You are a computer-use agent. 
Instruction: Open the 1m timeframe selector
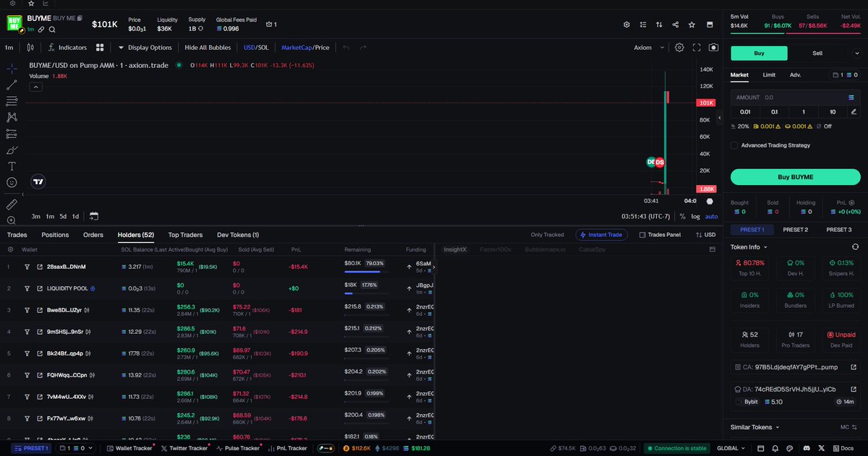pos(9,48)
